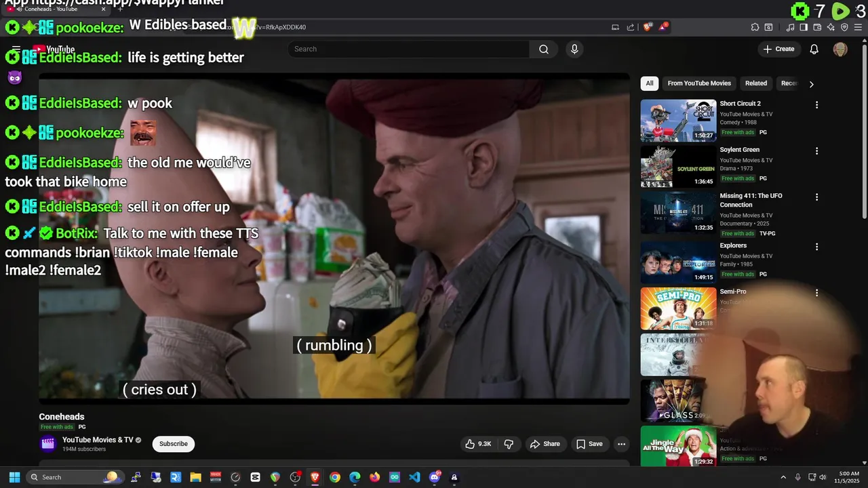Open File Explorer from taskbar
This screenshot has height=488, width=868.
(195, 477)
